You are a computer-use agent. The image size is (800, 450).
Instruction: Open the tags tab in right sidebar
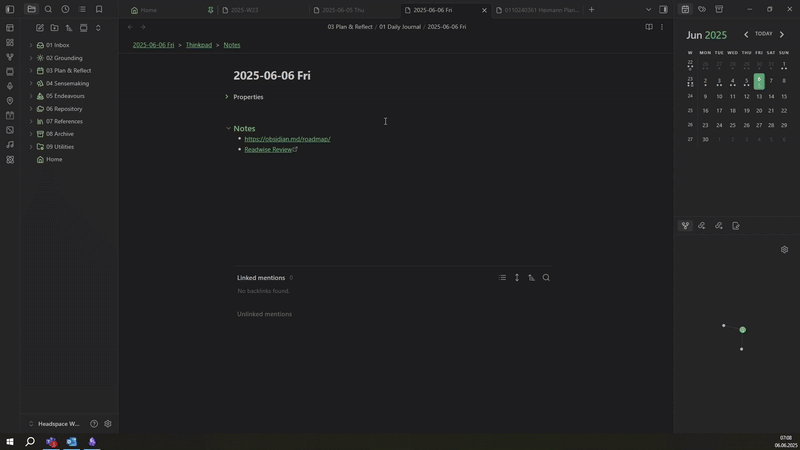702,9
